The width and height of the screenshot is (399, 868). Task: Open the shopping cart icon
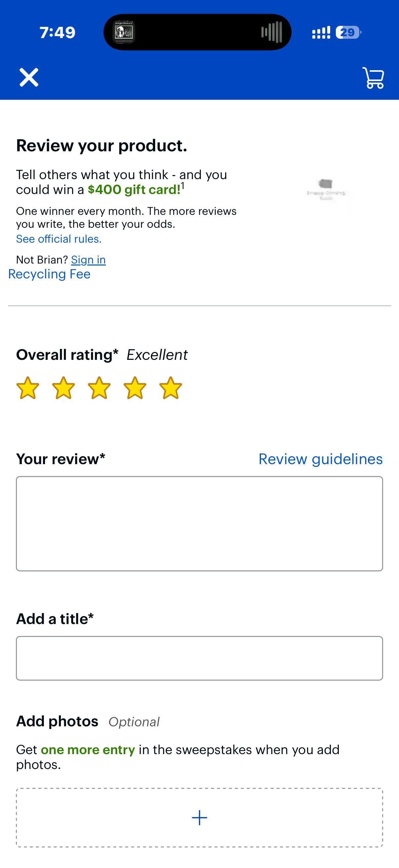tap(373, 78)
